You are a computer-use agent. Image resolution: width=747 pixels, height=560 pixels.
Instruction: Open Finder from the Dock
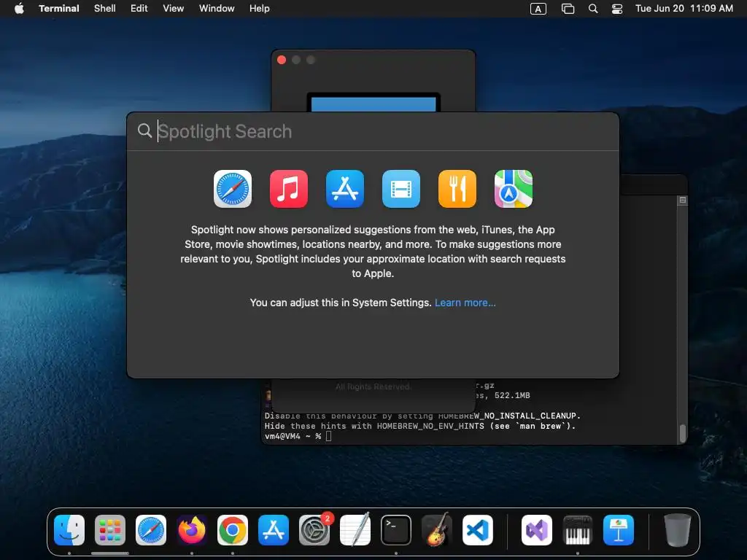pos(69,530)
